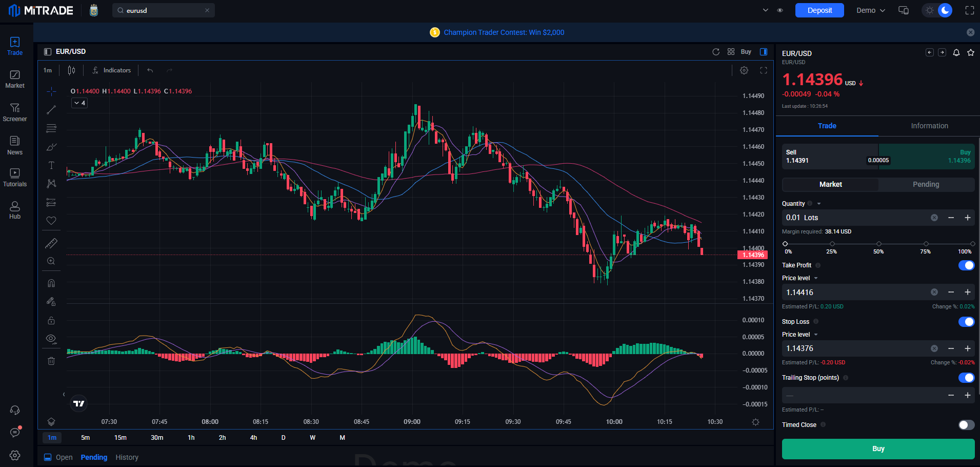This screenshot has width=980, height=467.
Task: Open the multi-chart layout grid
Action: pos(731,52)
